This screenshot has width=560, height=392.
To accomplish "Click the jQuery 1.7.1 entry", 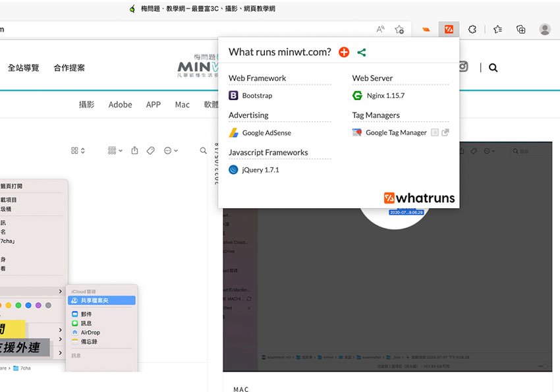I will click(x=260, y=170).
